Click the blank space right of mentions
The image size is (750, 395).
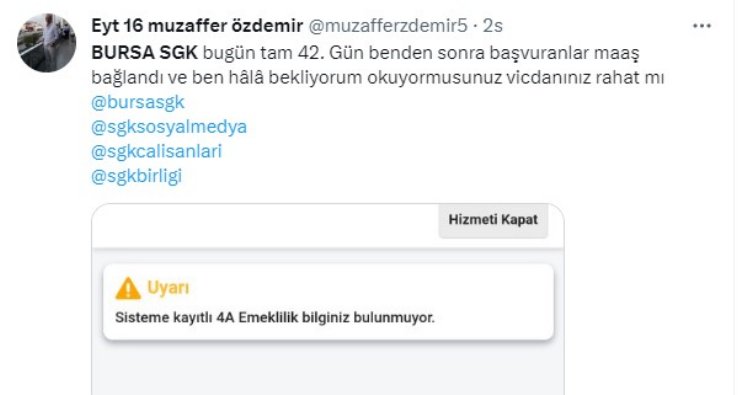[454, 139]
